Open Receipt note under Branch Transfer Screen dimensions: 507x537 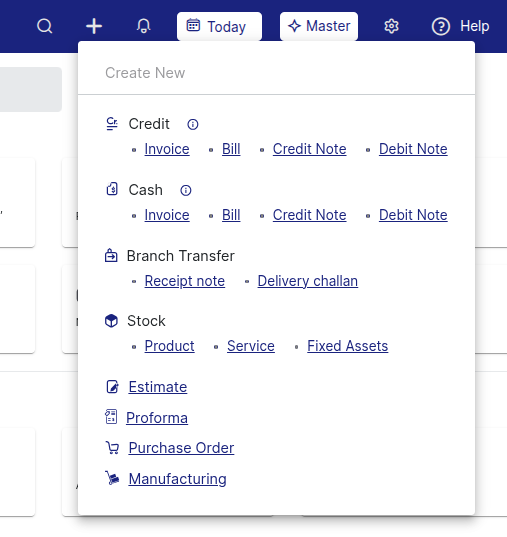click(x=185, y=281)
